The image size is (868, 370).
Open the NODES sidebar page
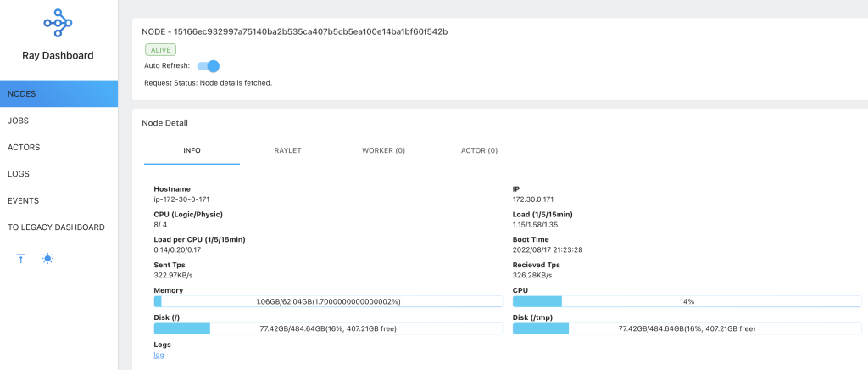pos(58,93)
